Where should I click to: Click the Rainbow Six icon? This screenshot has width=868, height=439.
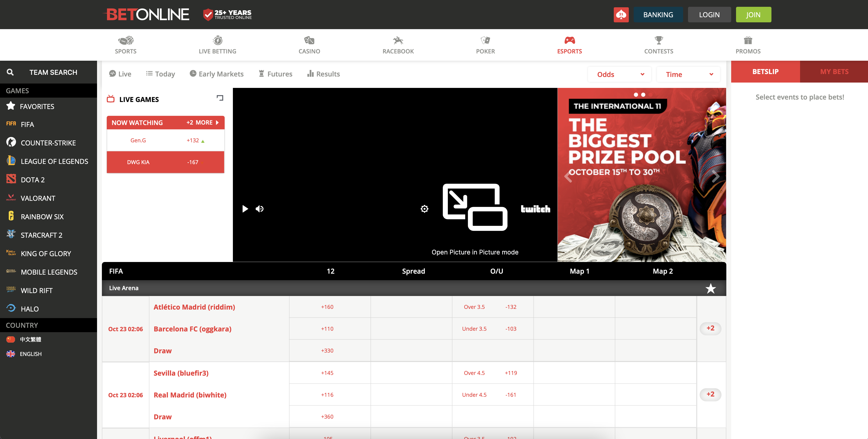tap(11, 216)
